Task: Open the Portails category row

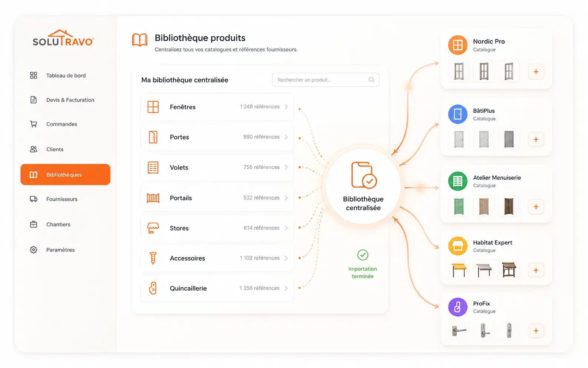Action: pyautogui.click(x=217, y=198)
